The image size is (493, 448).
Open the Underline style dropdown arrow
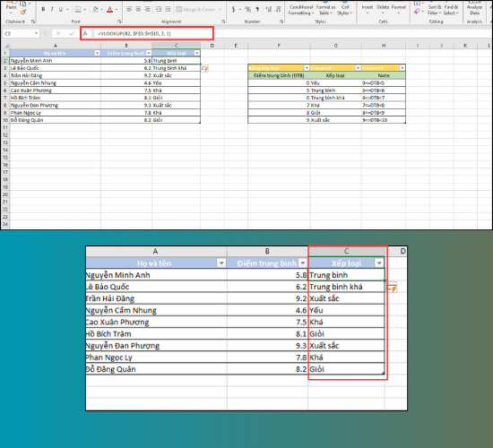click(67, 10)
